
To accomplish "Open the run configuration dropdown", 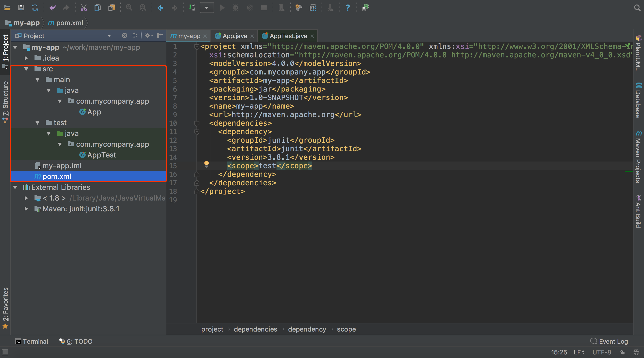I will [207, 8].
